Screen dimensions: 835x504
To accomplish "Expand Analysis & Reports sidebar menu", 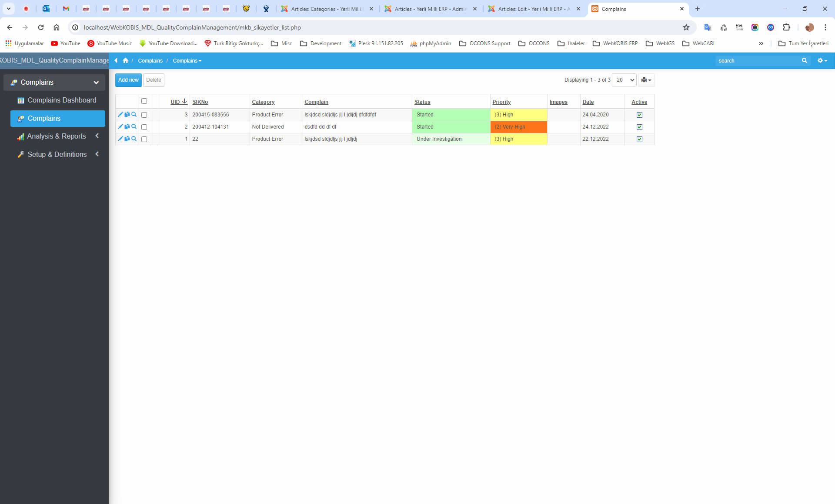I will (57, 136).
